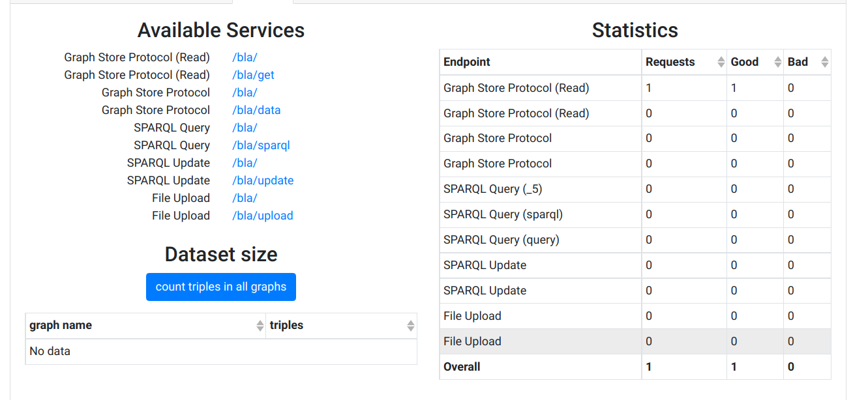
Task: Select Graph Store Protocol (Read) row with 1 request
Action: (516, 88)
